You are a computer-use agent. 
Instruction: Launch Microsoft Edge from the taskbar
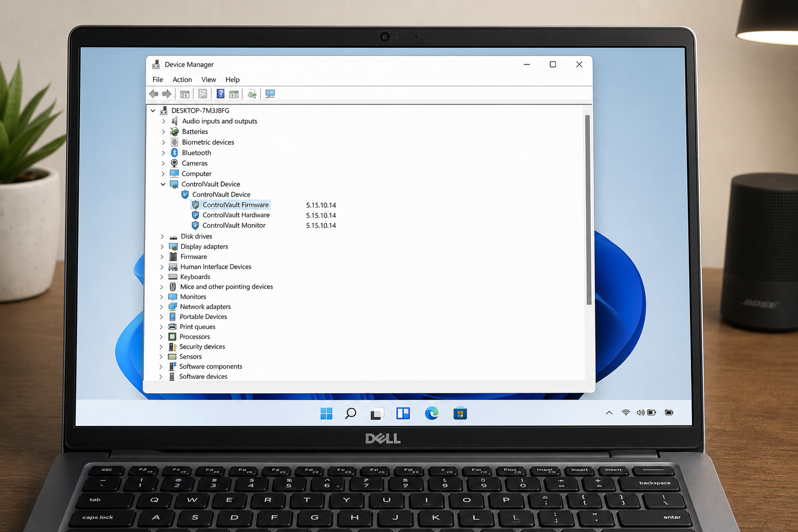click(432, 413)
